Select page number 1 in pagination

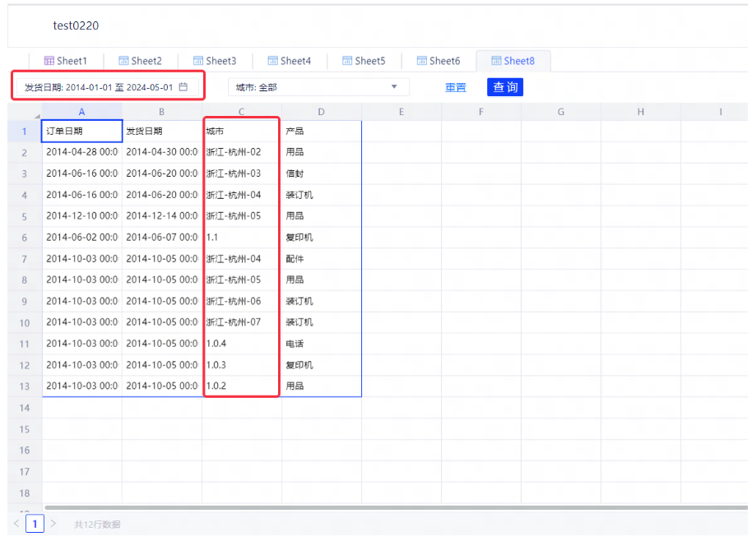click(35, 524)
